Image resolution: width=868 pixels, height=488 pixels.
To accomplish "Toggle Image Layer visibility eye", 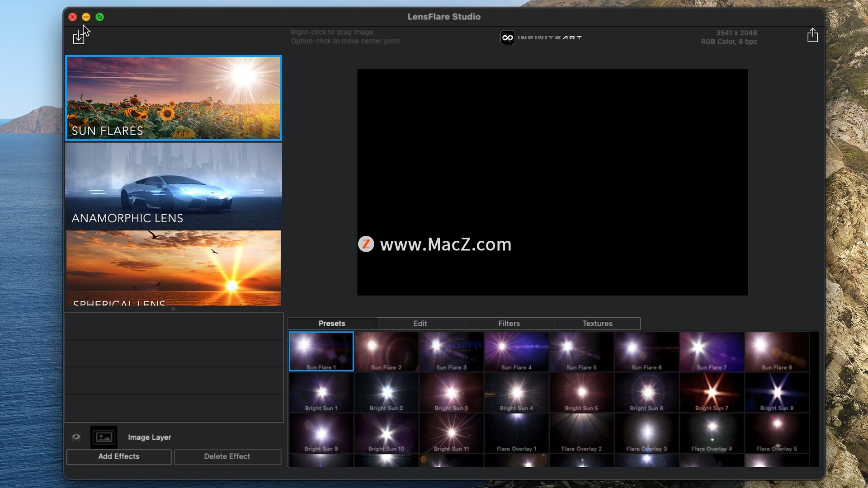I will tap(76, 437).
